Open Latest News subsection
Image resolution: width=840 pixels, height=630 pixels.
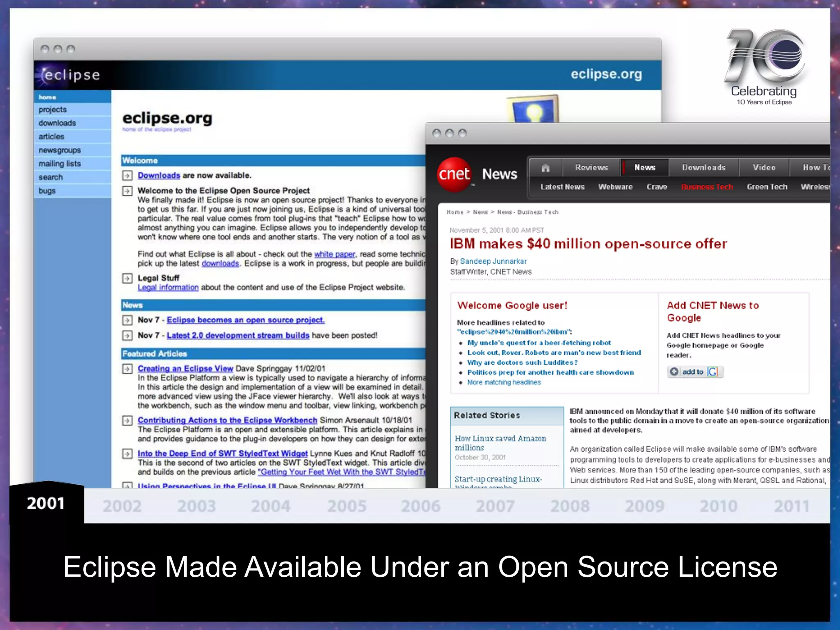(x=562, y=187)
